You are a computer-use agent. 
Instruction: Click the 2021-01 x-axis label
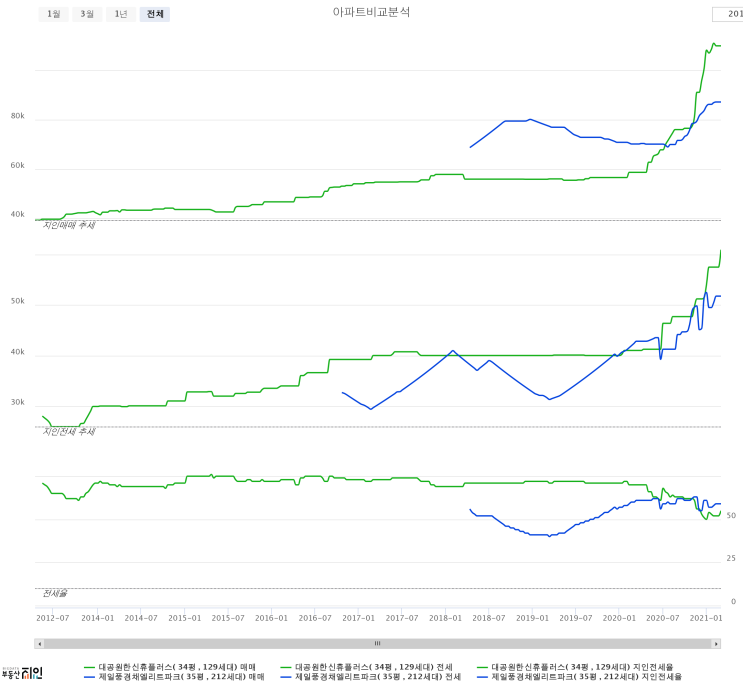(706, 618)
